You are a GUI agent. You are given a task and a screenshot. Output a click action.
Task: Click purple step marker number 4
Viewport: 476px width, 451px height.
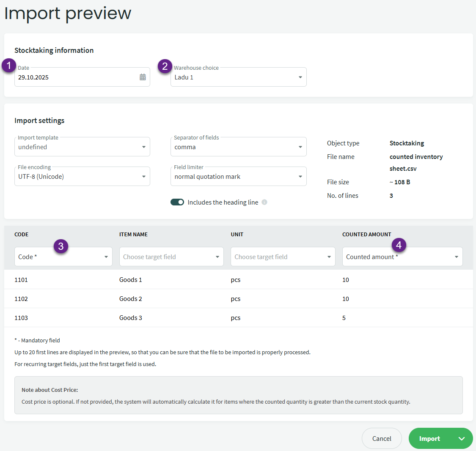[x=399, y=245]
